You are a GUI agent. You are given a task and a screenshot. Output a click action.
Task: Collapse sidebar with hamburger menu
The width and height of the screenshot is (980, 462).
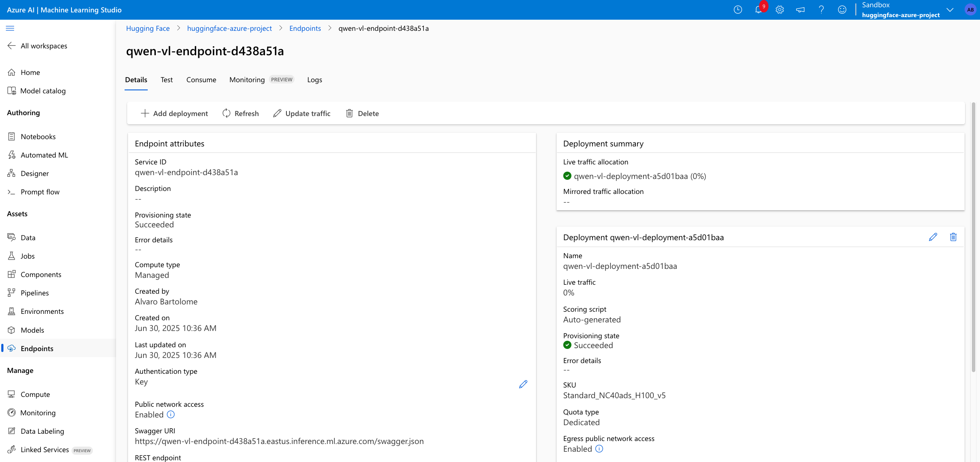pos(10,28)
